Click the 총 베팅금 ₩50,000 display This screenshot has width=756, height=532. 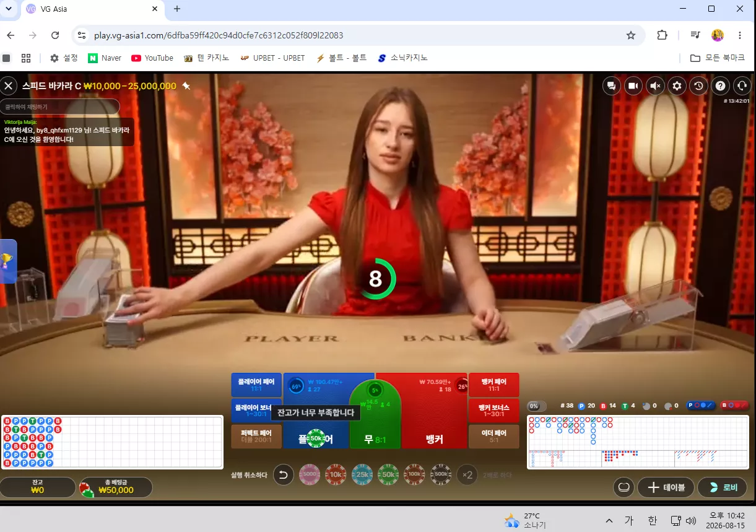pyautogui.click(x=115, y=487)
